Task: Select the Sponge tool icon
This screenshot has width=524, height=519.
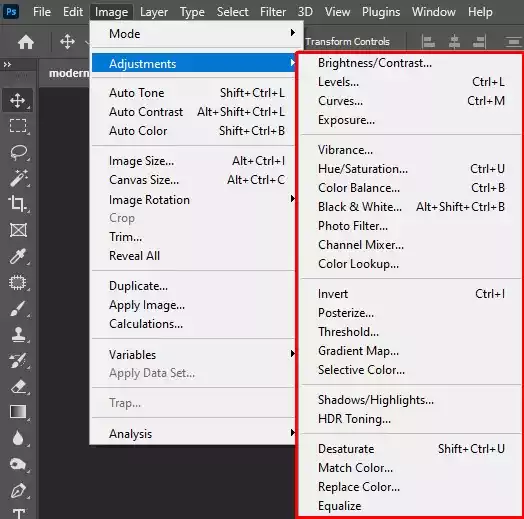Action: [x=18, y=464]
